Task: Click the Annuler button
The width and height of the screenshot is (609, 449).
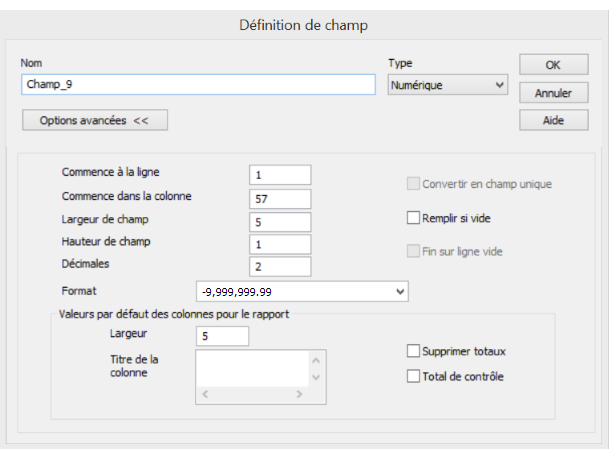Action: (x=552, y=93)
